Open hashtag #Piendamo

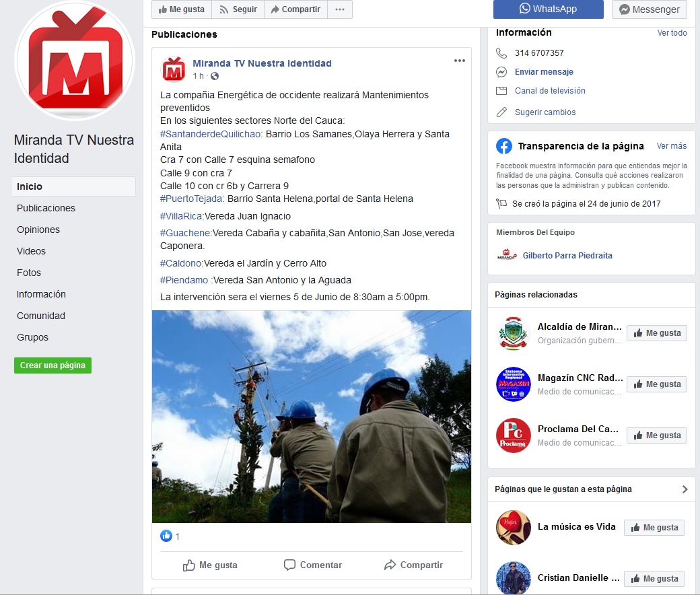click(184, 280)
